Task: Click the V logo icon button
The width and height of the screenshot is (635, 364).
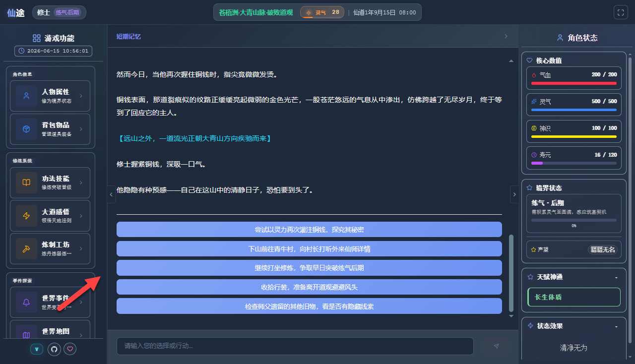Action: point(37,349)
